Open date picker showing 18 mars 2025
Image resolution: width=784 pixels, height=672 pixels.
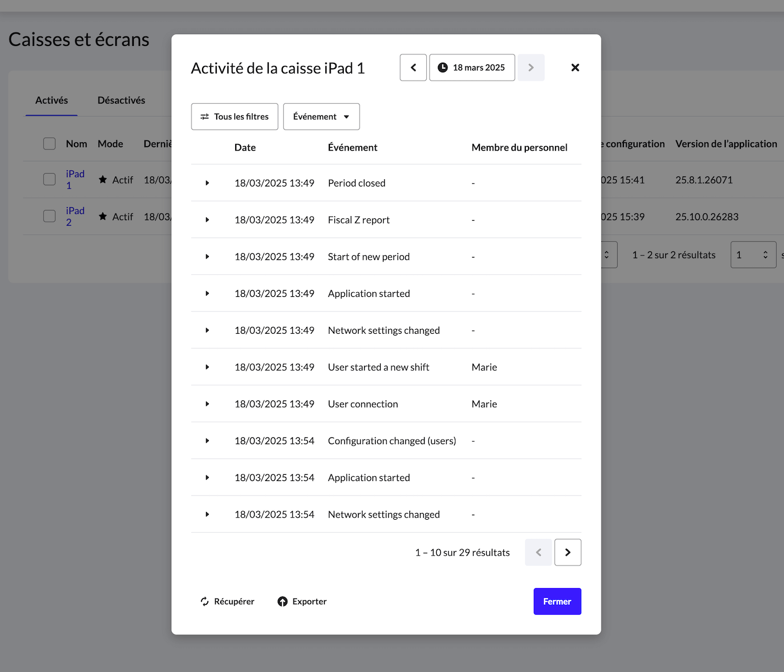[x=472, y=68]
